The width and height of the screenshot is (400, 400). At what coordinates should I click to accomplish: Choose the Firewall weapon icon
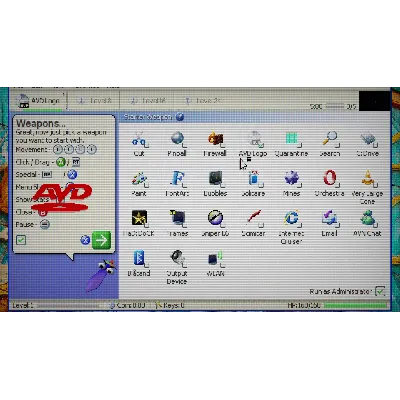coord(215,139)
